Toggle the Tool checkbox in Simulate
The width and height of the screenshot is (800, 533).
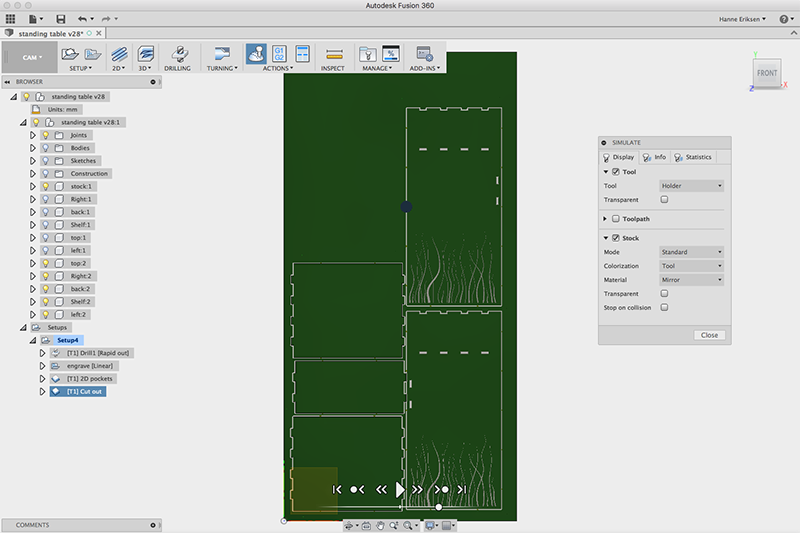tap(616, 172)
